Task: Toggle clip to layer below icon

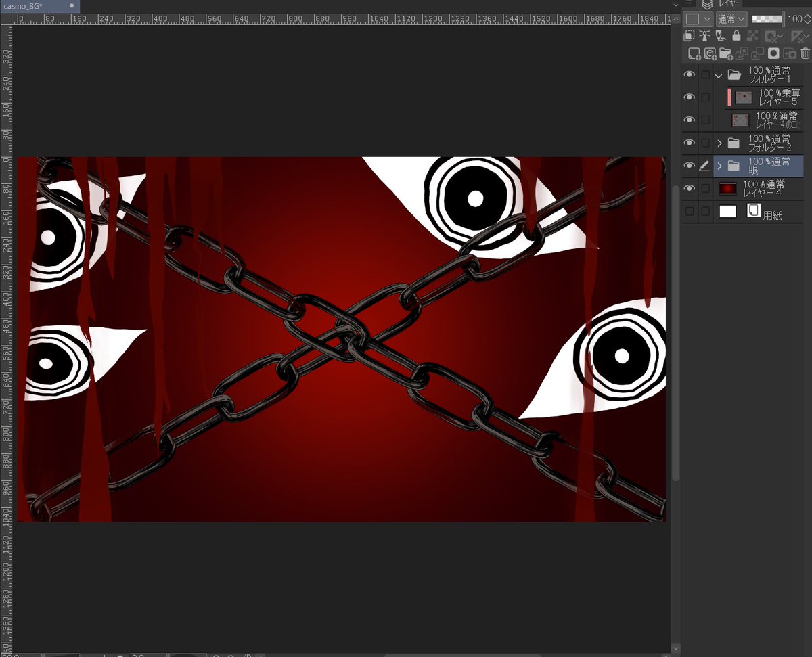Action: [x=689, y=36]
